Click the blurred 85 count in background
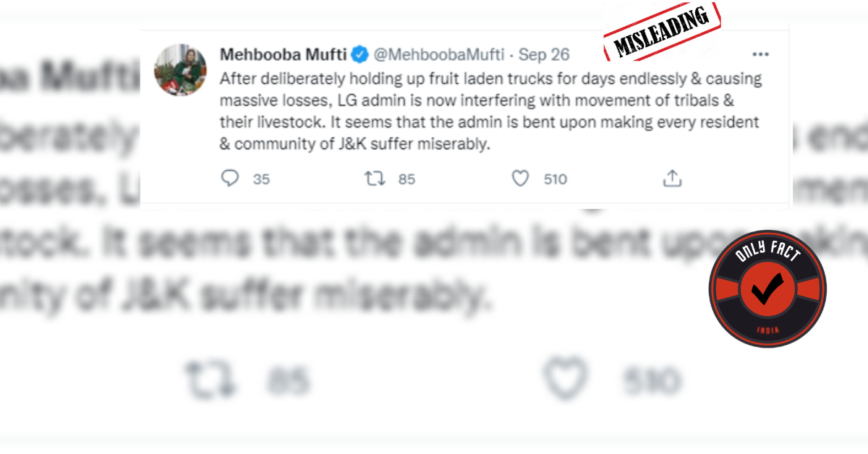This screenshot has height=454, width=868. [287, 380]
